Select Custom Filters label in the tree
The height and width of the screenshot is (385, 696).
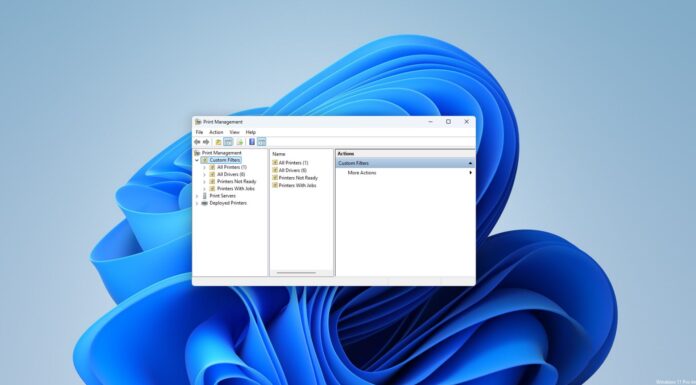pos(225,160)
